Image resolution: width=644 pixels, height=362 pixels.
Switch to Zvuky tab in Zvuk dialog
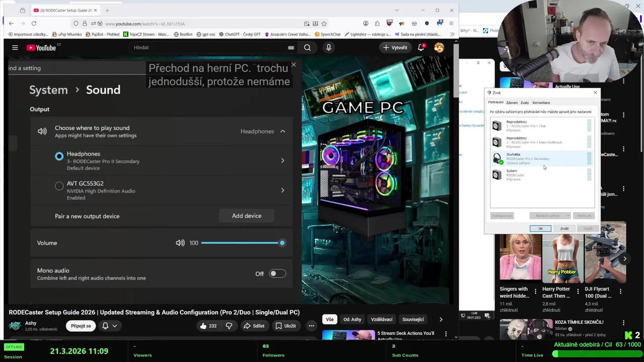[525, 103]
